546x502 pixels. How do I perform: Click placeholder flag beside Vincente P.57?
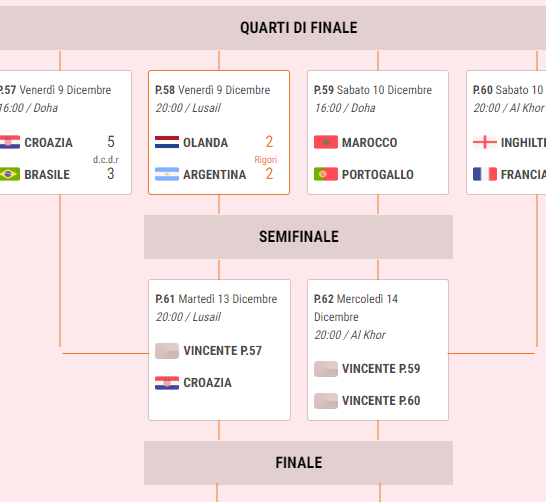point(167,351)
